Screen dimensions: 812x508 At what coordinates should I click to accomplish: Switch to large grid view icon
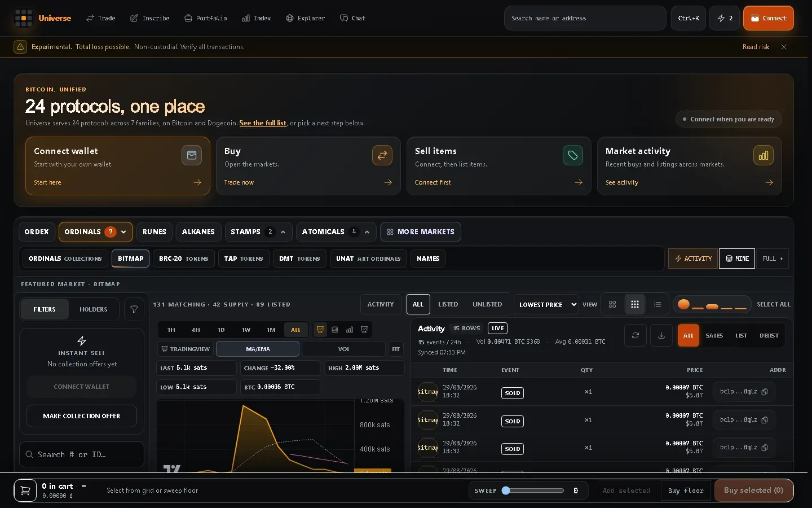click(x=612, y=304)
